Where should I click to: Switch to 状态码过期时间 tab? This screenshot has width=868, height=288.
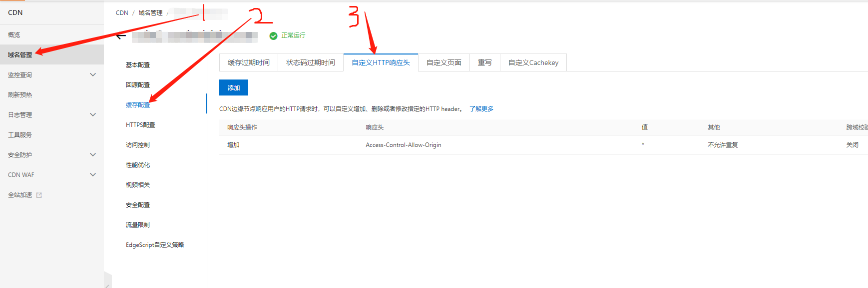coord(311,62)
